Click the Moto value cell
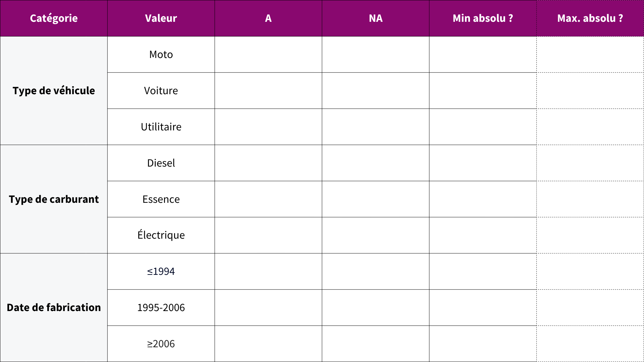Image resolution: width=644 pixels, height=362 pixels. pyautogui.click(x=161, y=54)
